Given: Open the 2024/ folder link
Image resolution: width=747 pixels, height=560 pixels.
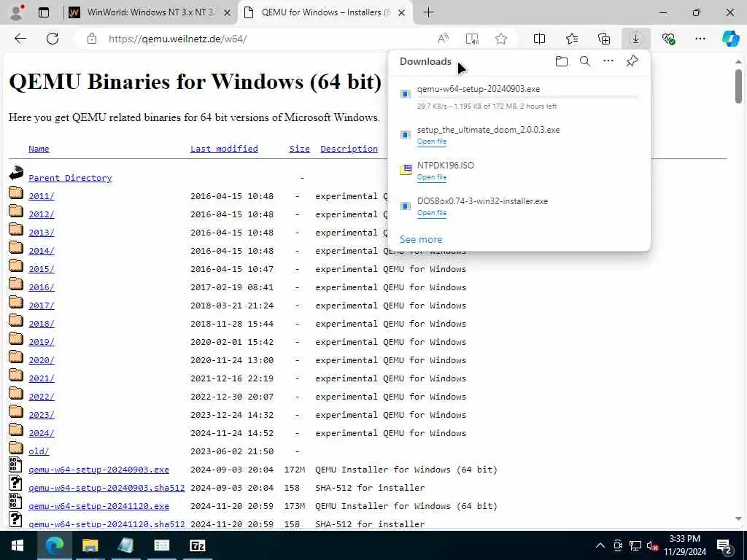Looking at the screenshot, I should [x=42, y=433].
